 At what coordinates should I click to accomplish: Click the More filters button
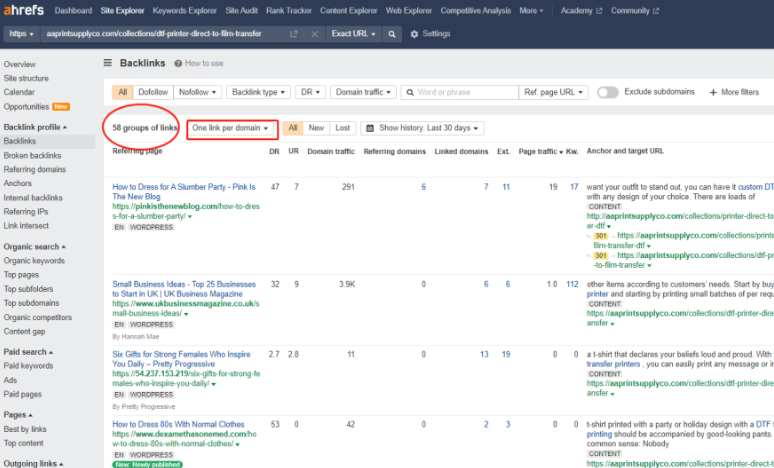tap(734, 92)
